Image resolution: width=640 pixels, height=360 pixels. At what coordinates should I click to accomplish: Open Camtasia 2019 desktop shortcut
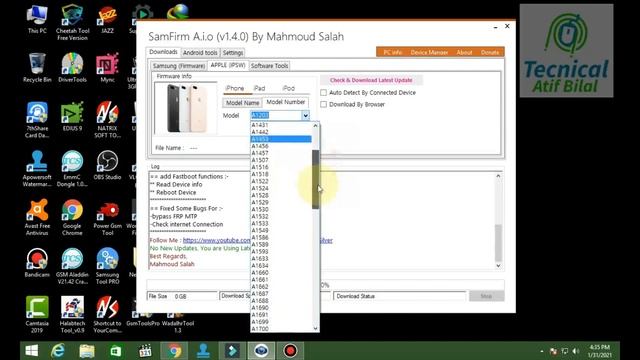click(37, 315)
